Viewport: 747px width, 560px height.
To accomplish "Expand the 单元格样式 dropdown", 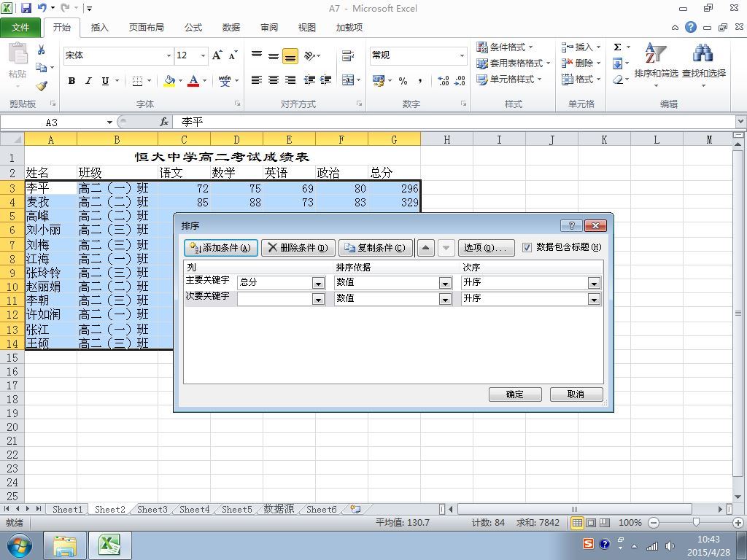I will [x=539, y=79].
